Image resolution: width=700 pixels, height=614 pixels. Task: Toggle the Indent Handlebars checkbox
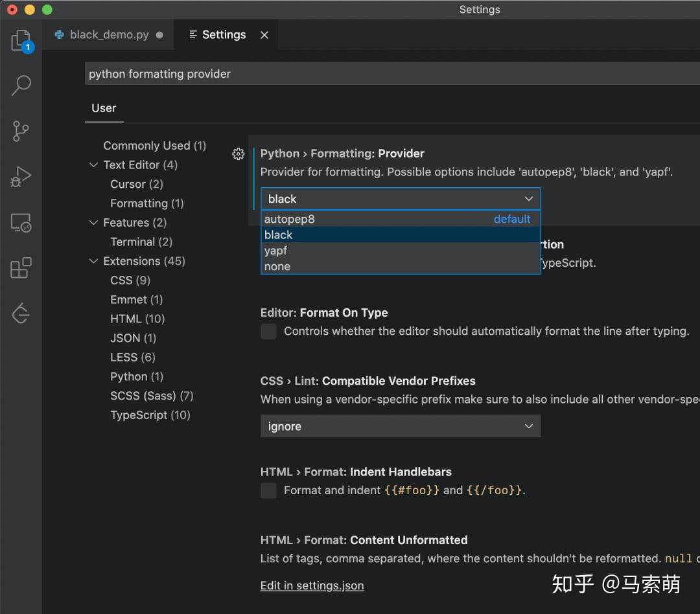268,491
